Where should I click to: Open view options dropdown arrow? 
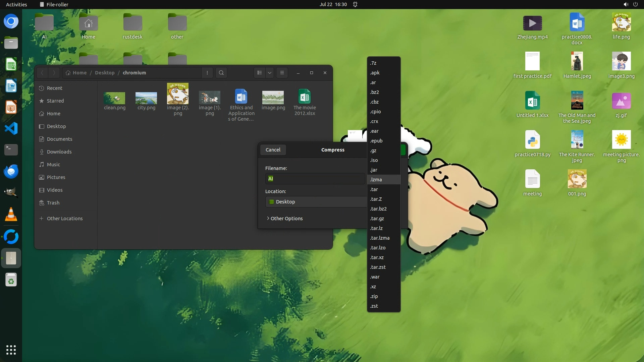270,73
